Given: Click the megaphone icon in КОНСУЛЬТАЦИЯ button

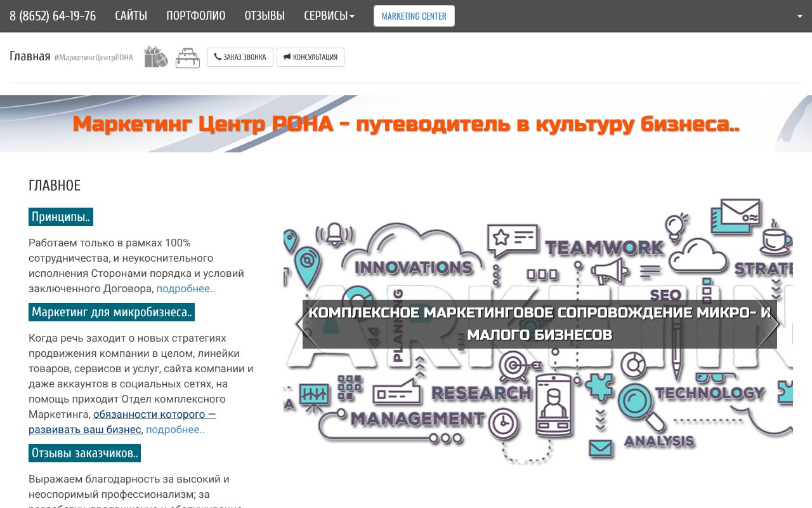Looking at the screenshot, I should (287, 57).
